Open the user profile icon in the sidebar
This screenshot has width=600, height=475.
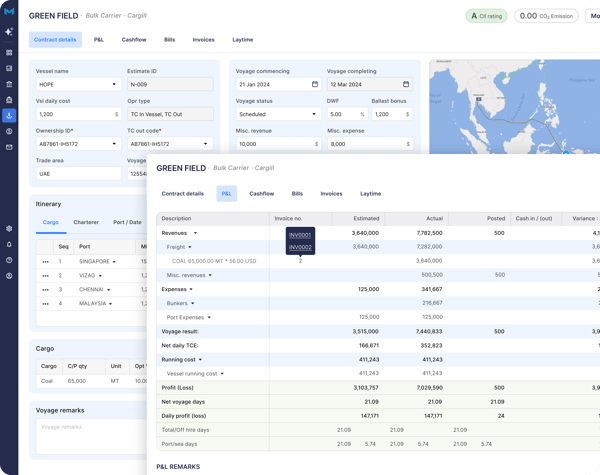(x=9, y=276)
